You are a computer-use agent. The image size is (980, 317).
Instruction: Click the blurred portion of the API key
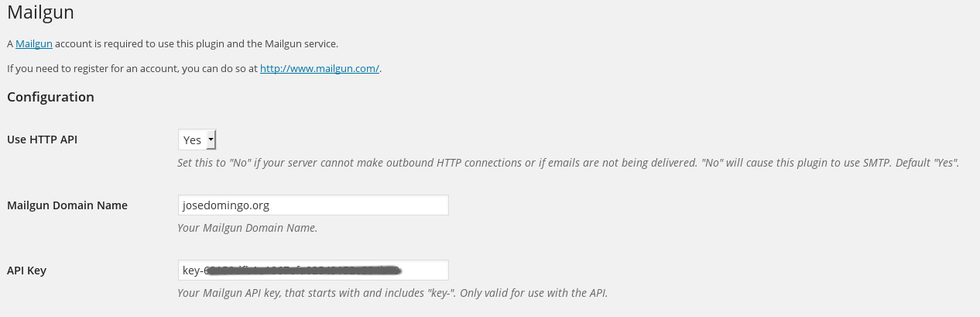[302, 270]
